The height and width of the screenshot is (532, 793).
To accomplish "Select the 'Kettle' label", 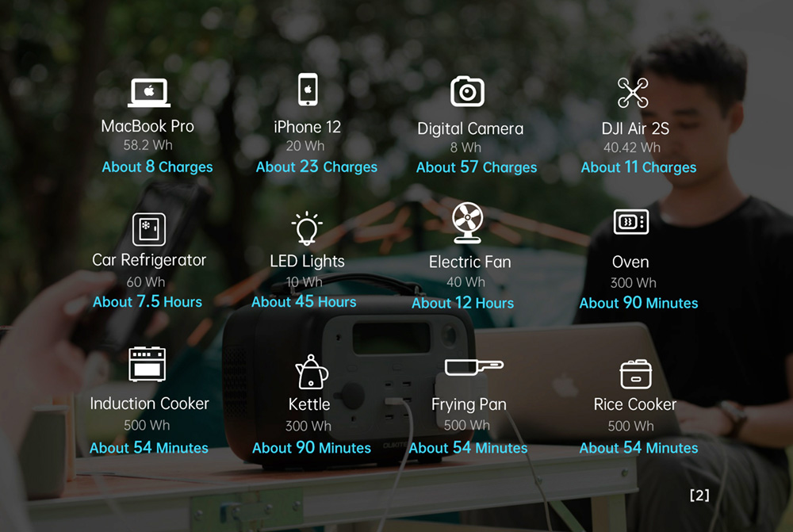I will point(309,404).
